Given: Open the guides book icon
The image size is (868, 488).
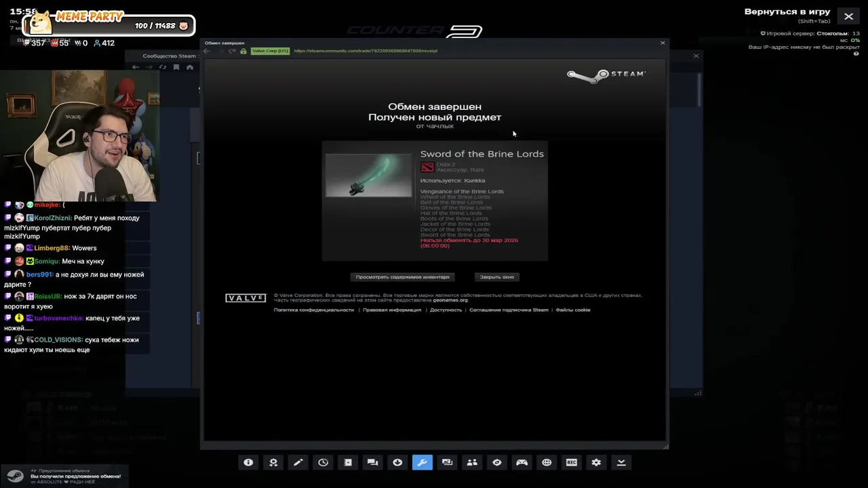Looking at the screenshot, I should pos(348,462).
